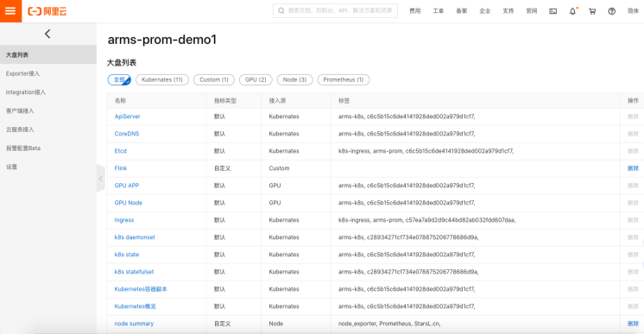The width and height of the screenshot is (644, 334).
Task: Collapse the sidebar with edge handle
Action: 101,179
